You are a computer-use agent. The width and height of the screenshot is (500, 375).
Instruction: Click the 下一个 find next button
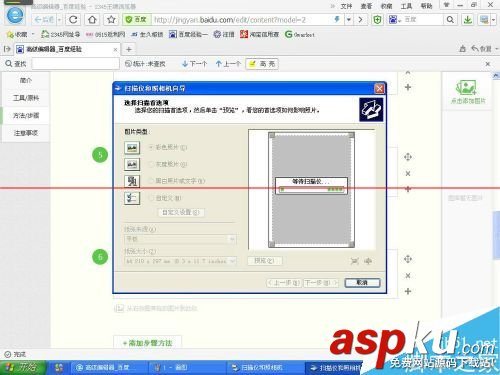[194, 64]
